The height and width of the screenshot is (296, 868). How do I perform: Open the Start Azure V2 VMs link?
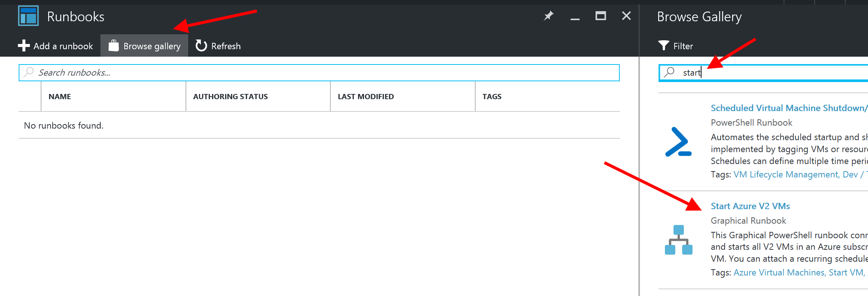point(750,206)
